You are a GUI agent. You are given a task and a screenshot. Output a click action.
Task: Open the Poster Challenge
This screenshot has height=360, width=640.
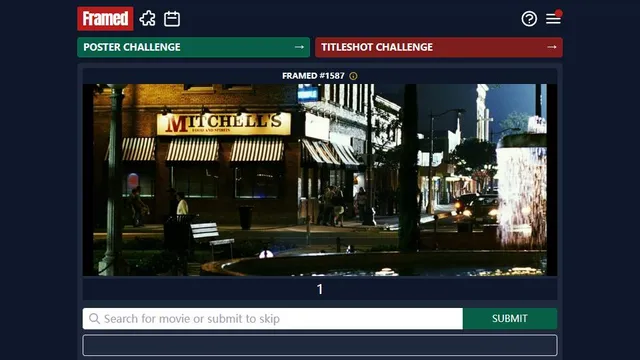(193, 47)
